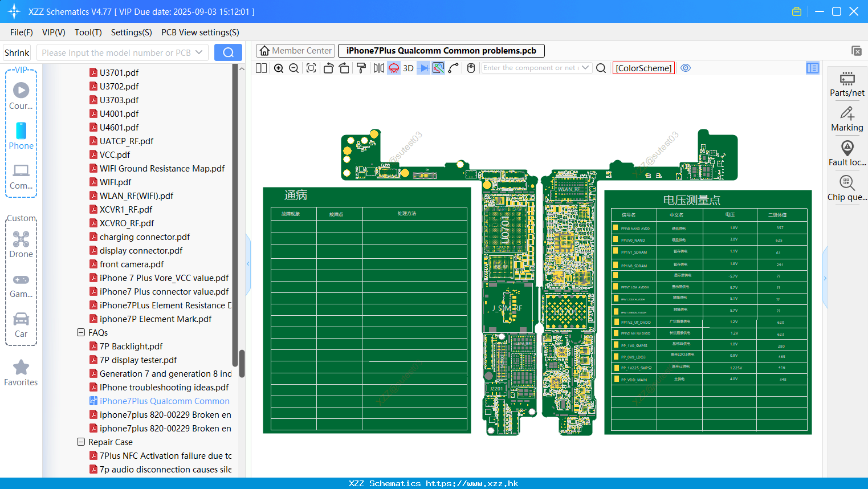This screenshot has height=489, width=868.
Task: Select the Car category
Action: click(x=21, y=325)
